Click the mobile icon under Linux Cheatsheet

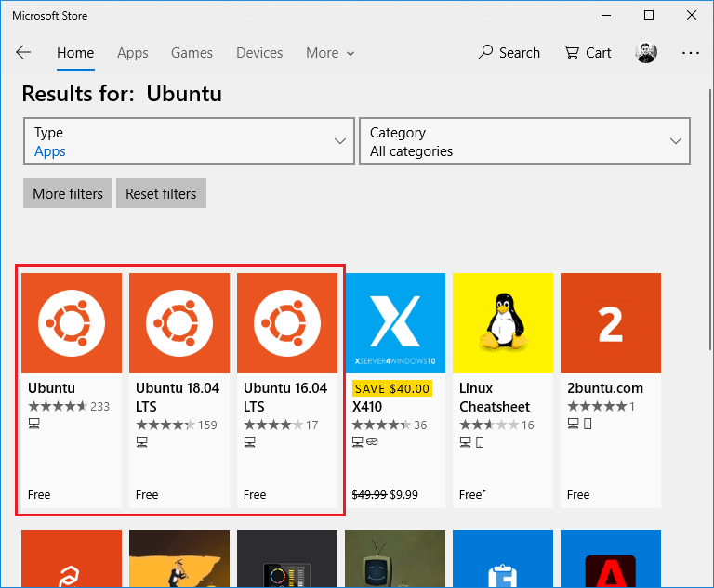480,442
